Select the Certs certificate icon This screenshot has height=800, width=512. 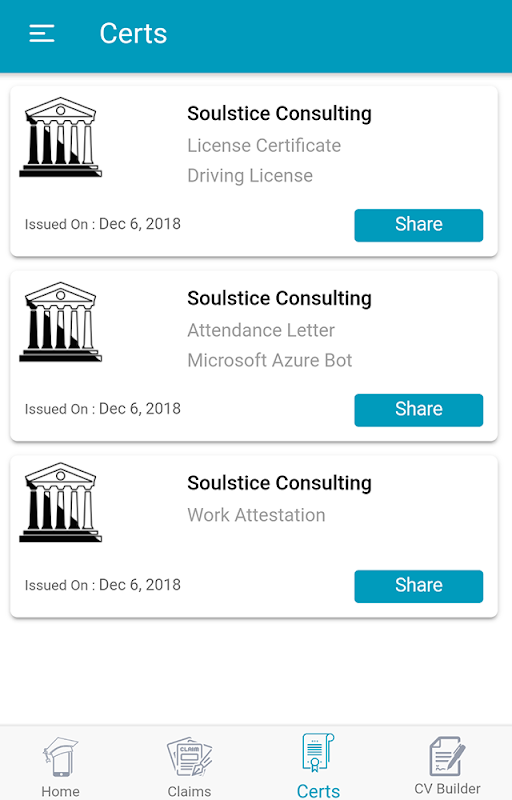coord(318,753)
